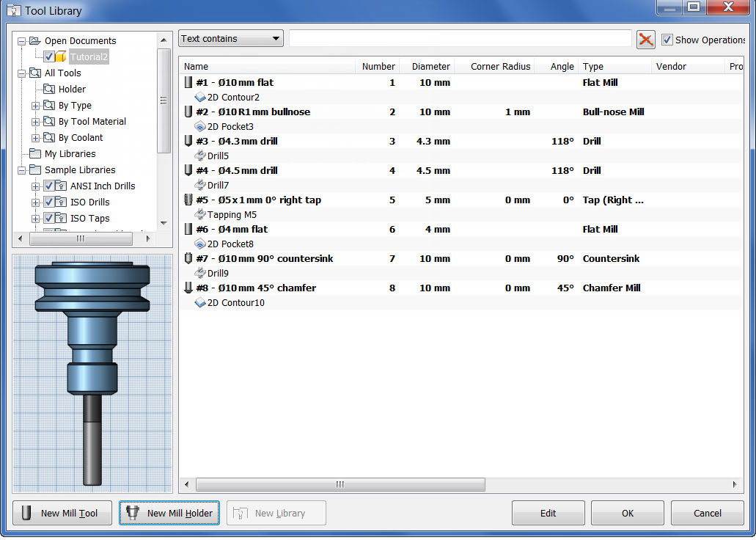Viewport: 756px width, 540px height.
Task: Collapse the All Tools tree node
Action: (x=21, y=73)
